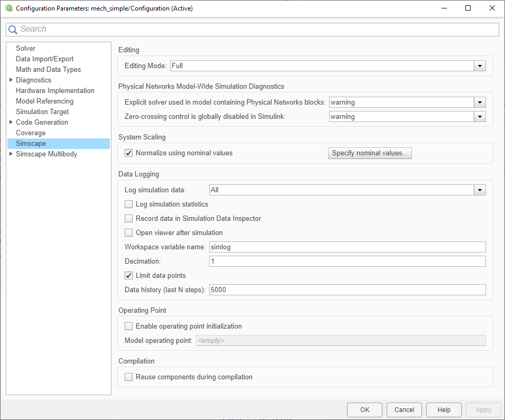The image size is (505, 420).
Task: Click the Workspace variable name field
Action: 347,247
